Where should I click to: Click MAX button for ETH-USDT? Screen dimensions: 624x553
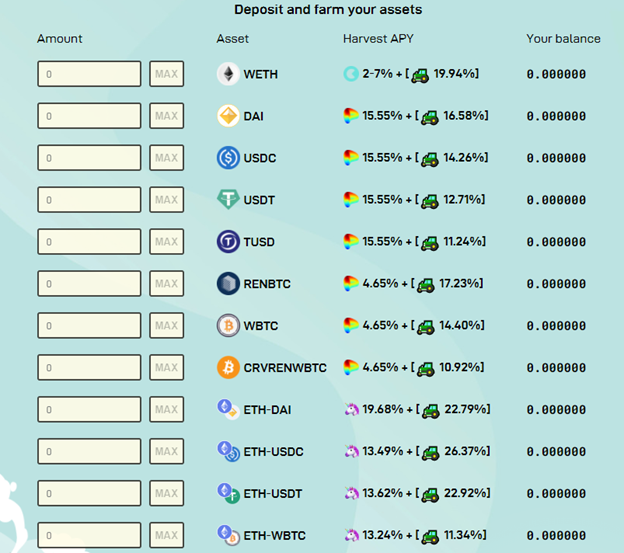click(167, 493)
